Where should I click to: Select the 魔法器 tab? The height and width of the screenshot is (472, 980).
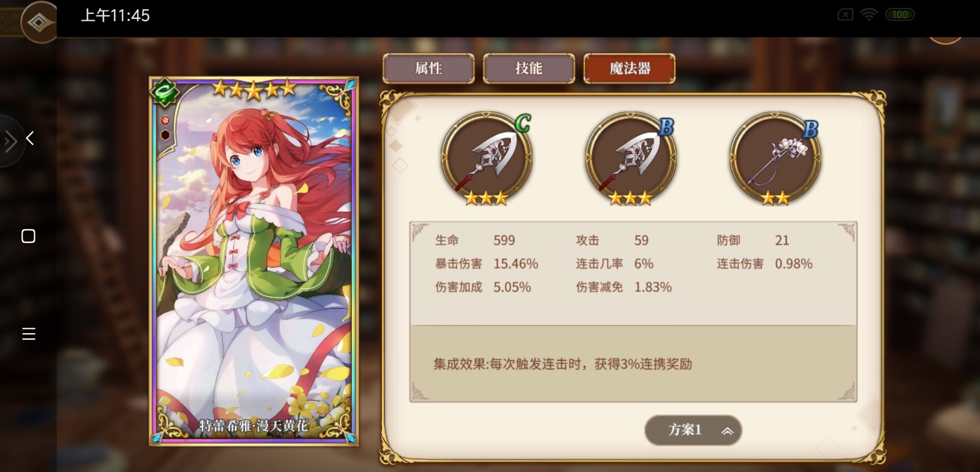pos(629,68)
